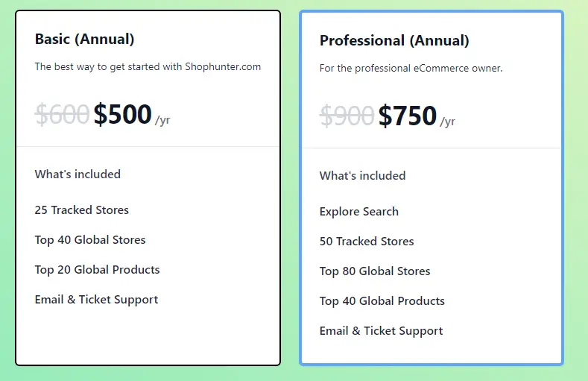Click 'Explore Search' feature in Professional
This screenshot has width=588, height=381.
(x=359, y=212)
